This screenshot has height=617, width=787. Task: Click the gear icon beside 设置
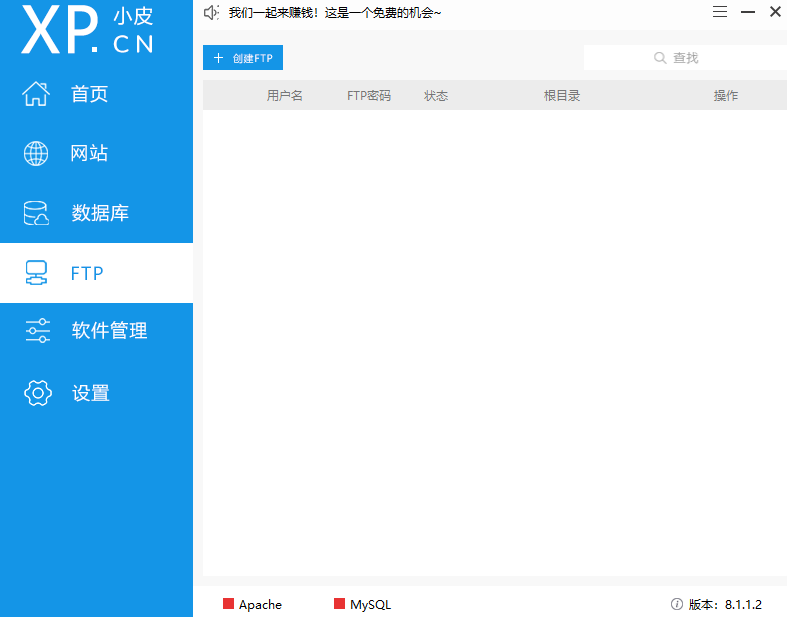[x=38, y=393]
